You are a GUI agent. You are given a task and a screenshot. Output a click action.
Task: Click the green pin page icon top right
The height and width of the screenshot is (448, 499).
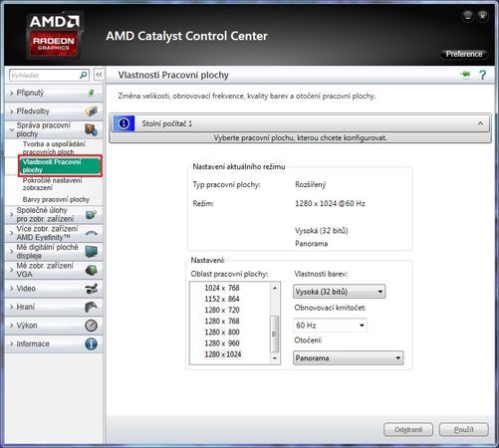pos(466,75)
